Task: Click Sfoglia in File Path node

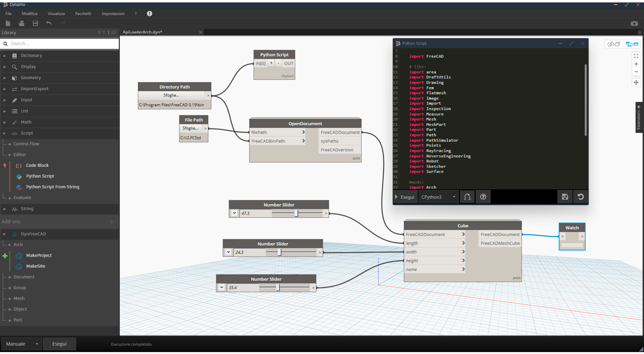Action: coord(191,128)
